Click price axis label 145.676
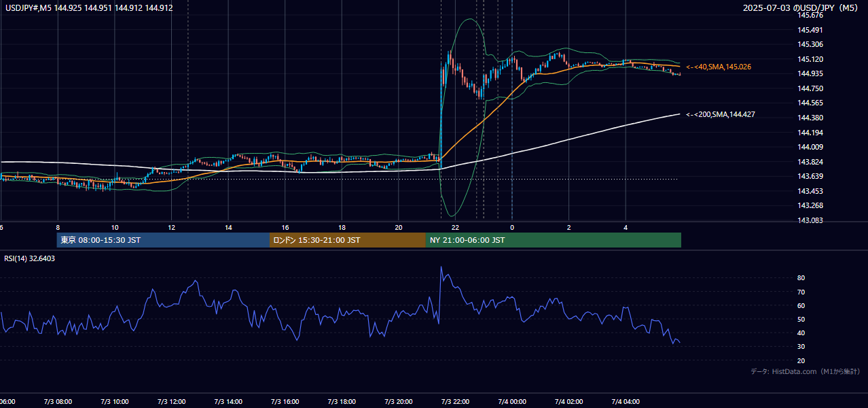868x408 pixels. pyautogui.click(x=810, y=15)
